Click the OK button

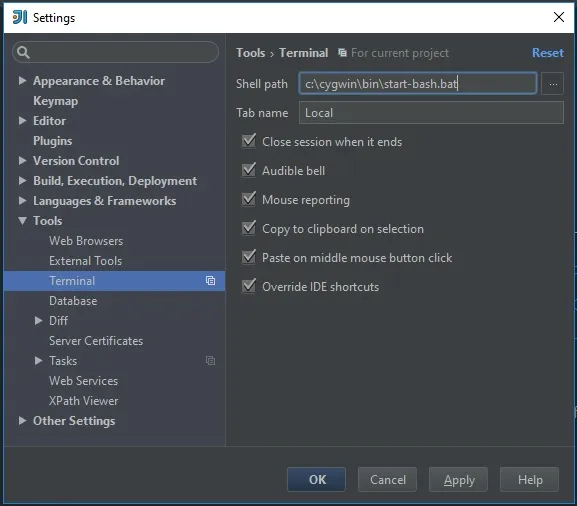coord(316,480)
